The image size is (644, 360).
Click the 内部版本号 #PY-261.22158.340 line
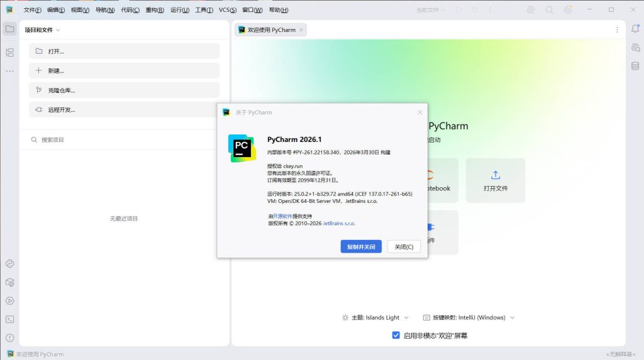click(x=328, y=152)
